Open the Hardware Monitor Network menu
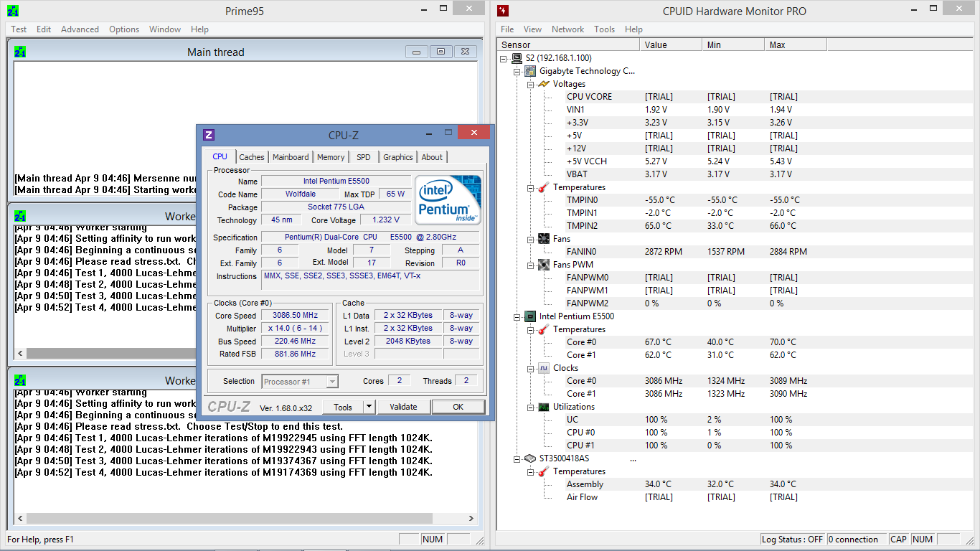Viewport: 980px width, 551px height. (567, 29)
